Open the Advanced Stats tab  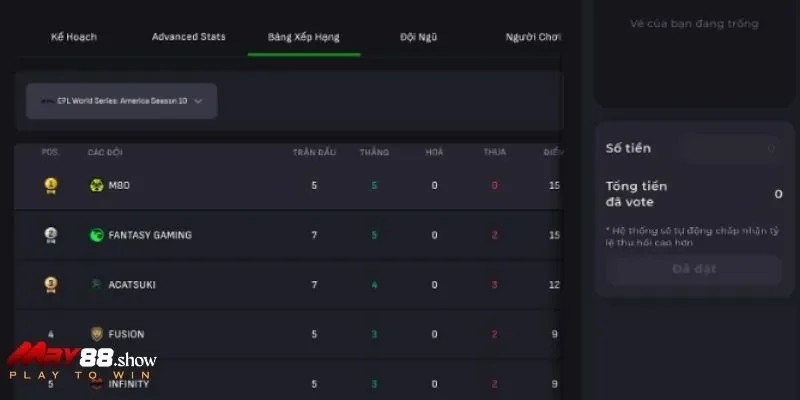click(188, 37)
